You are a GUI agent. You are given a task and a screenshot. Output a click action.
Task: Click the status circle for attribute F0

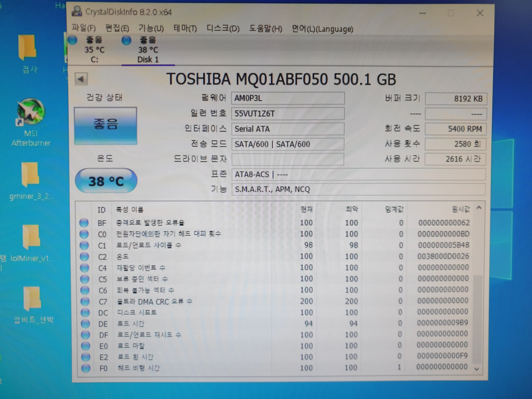coord(86,368)
